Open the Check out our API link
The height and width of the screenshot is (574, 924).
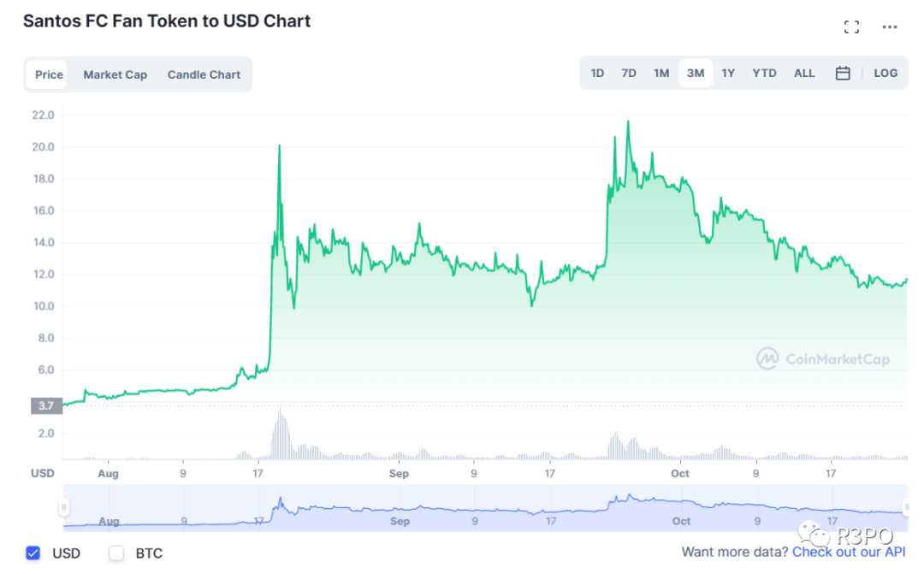[849, 553]
